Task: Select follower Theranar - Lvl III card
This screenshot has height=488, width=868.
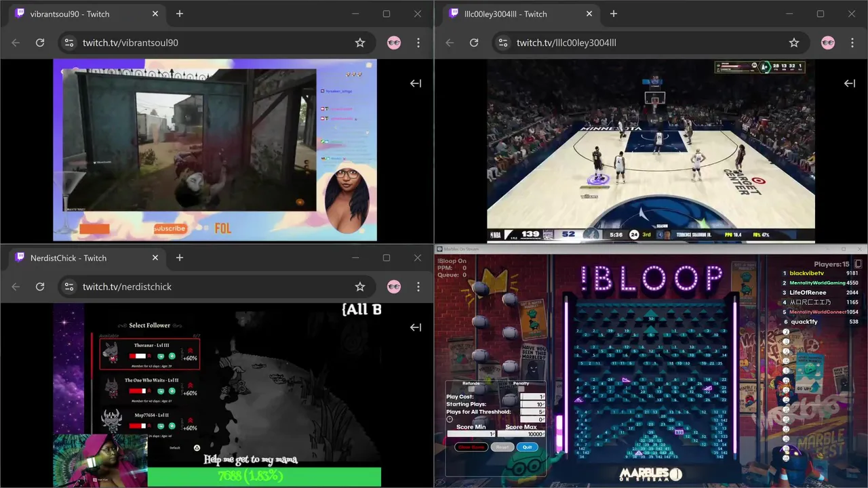Action: [150, 354]
